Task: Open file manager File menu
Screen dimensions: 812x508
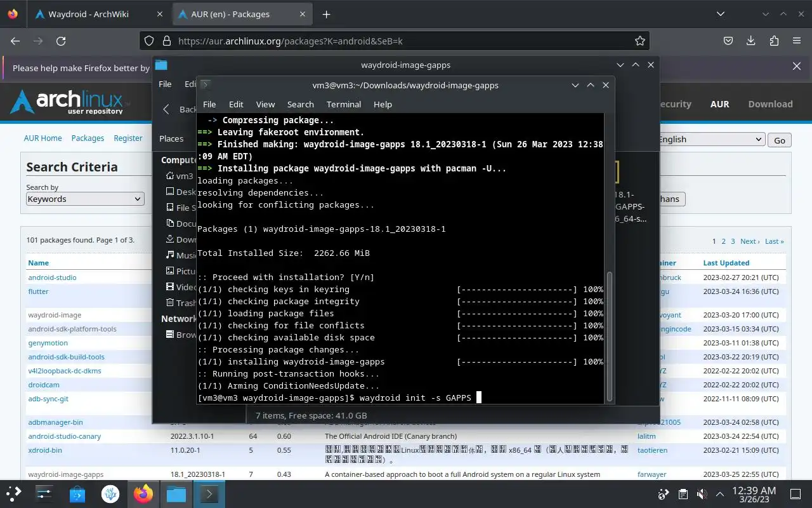Action: tap(165, 84)
